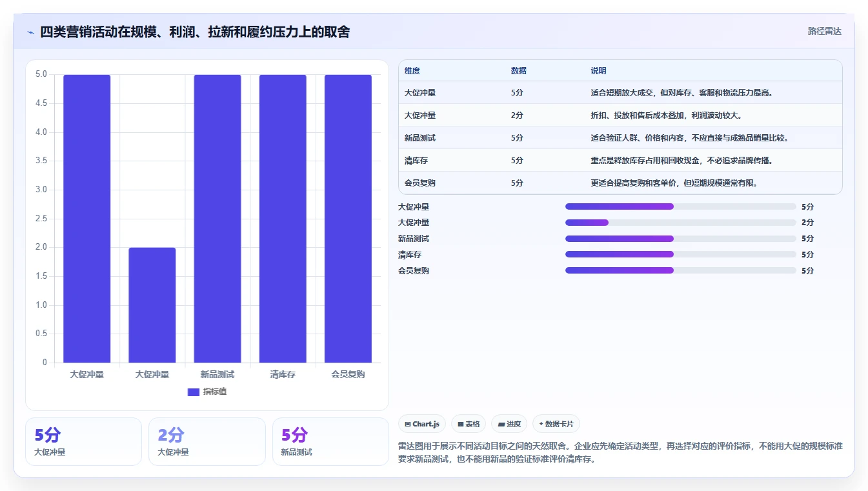Click the 会员复购 label beside its progress bar
This screenshot has width=868, height=491.
tap(414, 271)
